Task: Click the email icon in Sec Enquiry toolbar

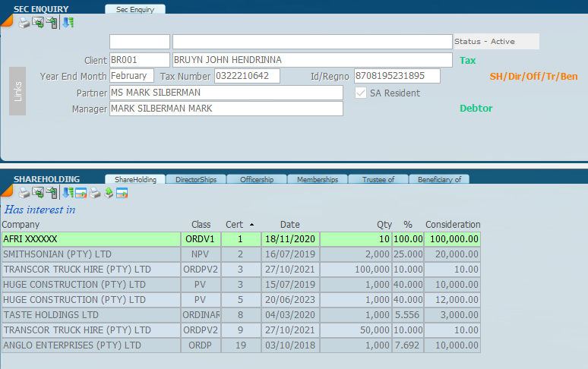Action: [37, 23]
